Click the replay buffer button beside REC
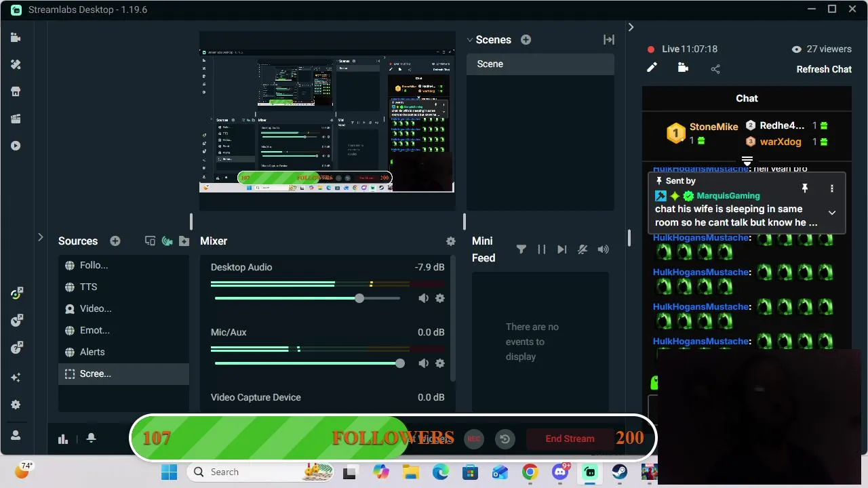Image resolution: width=868 pixels, height=488 pixels. 505,439
